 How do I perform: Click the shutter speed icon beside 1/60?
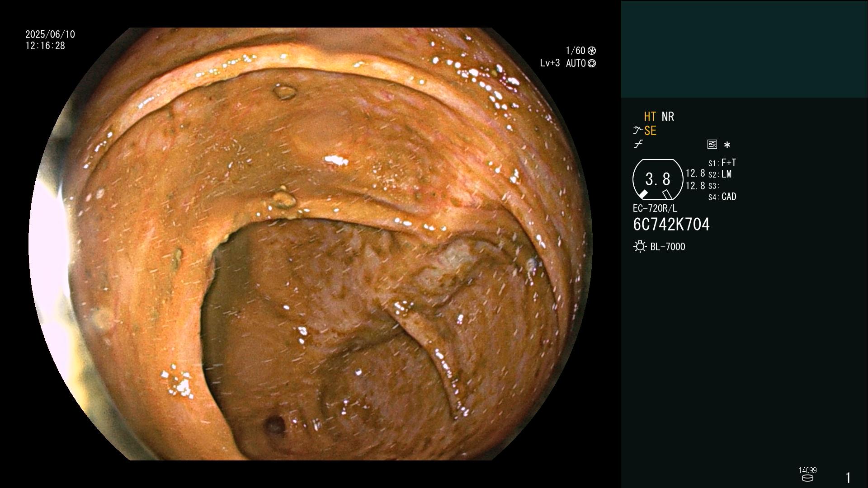click(x=592, y=51)
